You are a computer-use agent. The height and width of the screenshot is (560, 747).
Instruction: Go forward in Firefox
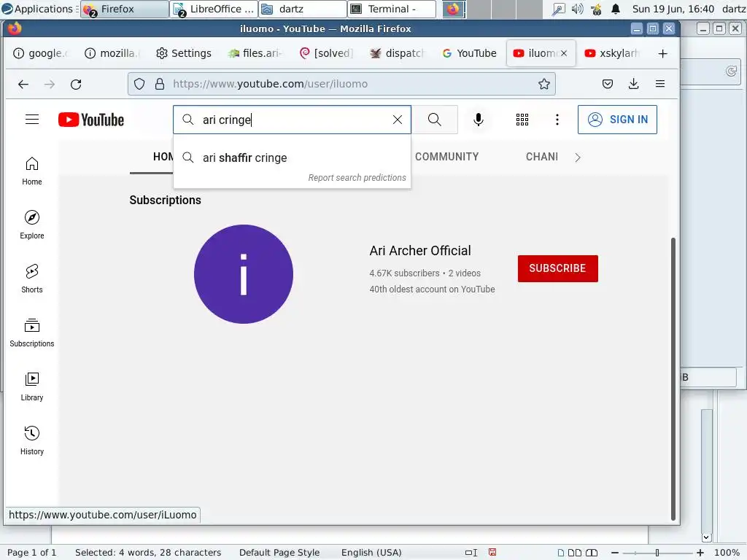coord(50,85)
